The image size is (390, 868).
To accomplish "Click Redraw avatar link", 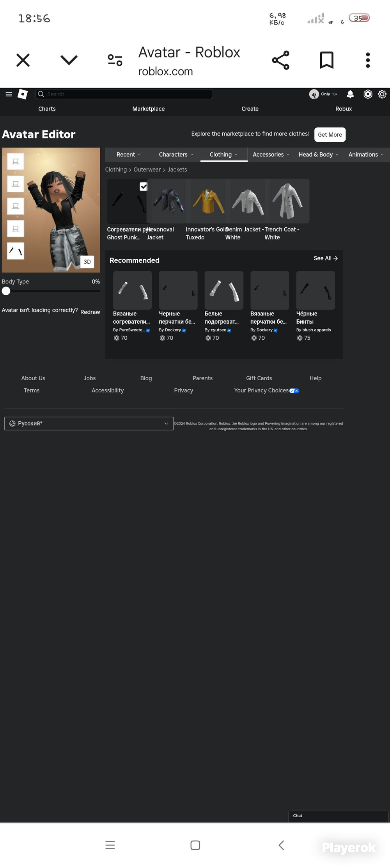I will coord(90,312).
